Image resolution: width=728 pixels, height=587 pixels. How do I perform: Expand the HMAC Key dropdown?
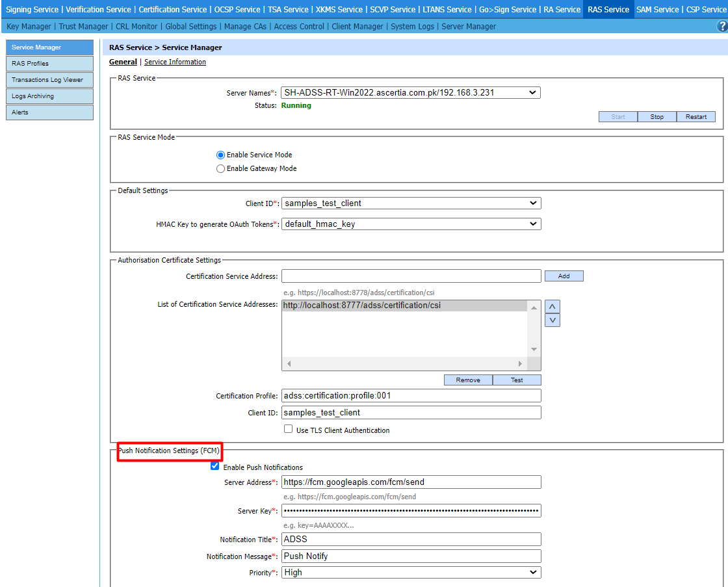(x=411, y=224)
